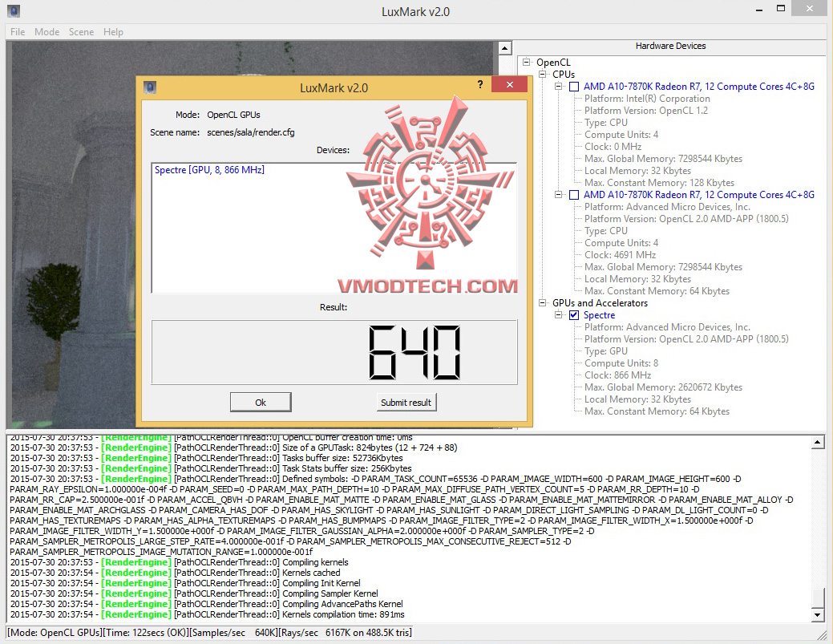Click the status bar showing Time: 122secs
The height and width of the screenshot is (644, 833).
tap(210, 632)
